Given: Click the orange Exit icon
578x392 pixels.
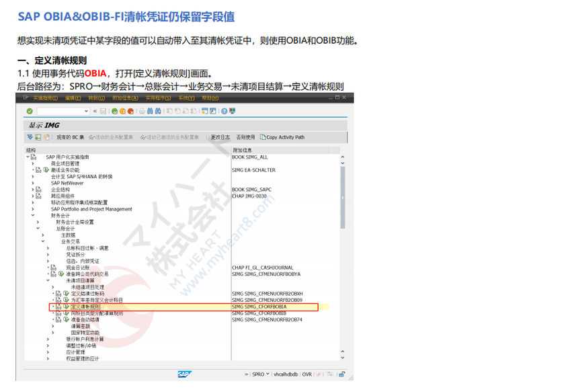Looking at the screenshot, I should tap(123, 111).
